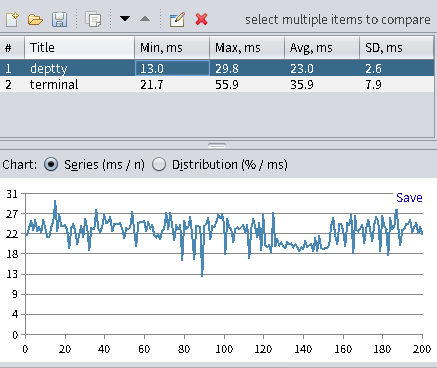Sort by the Max, ms column header
Screen dimensions: 437x368
click(247, 48)
